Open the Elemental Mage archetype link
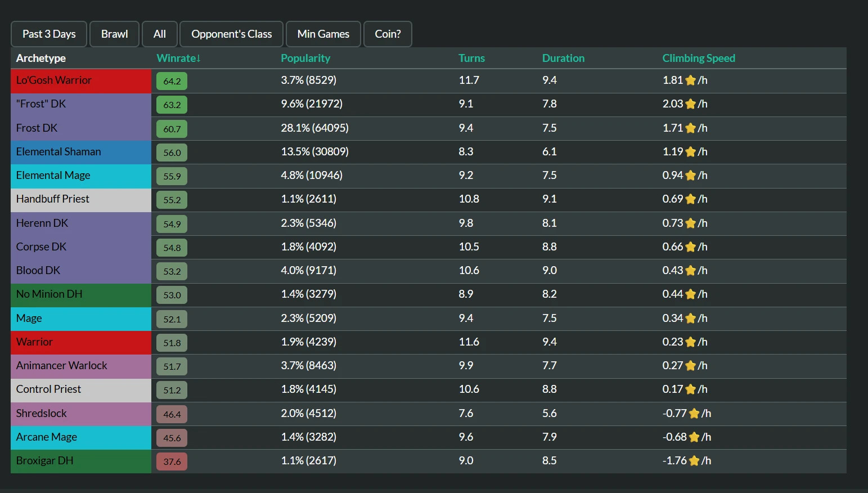The height and width of the screenshot is (493, 868). coord(53,176)
